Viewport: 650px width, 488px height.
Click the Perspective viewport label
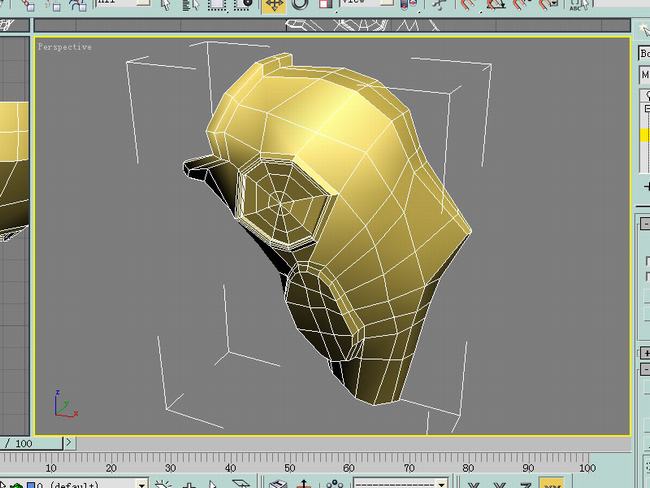click(65, 47)
